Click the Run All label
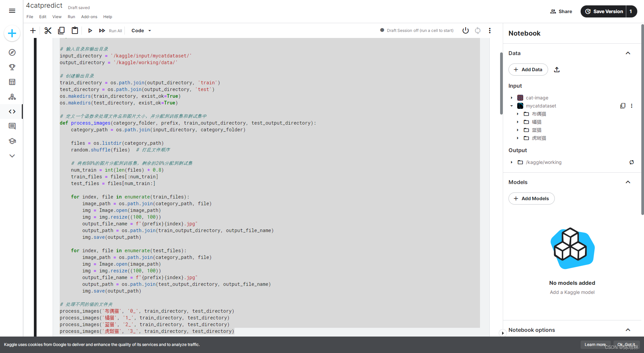Screen dimensions: 644x353 pos(115,31)
